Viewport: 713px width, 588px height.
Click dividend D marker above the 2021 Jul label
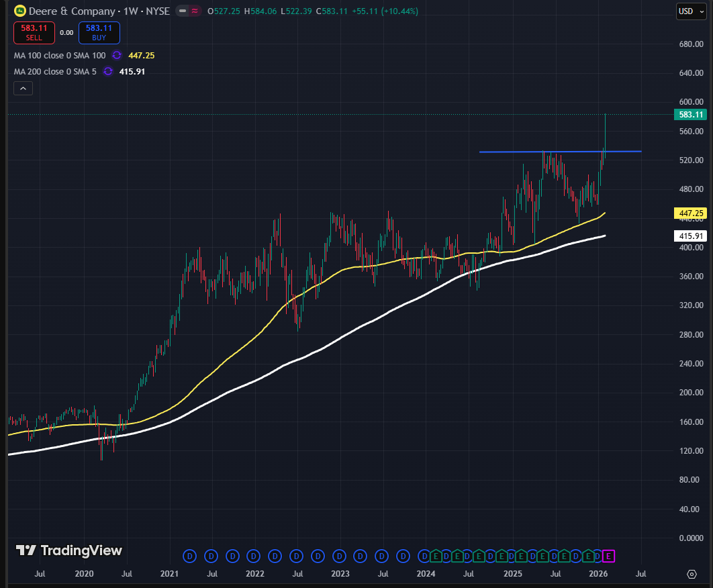(x=211, y=556)
